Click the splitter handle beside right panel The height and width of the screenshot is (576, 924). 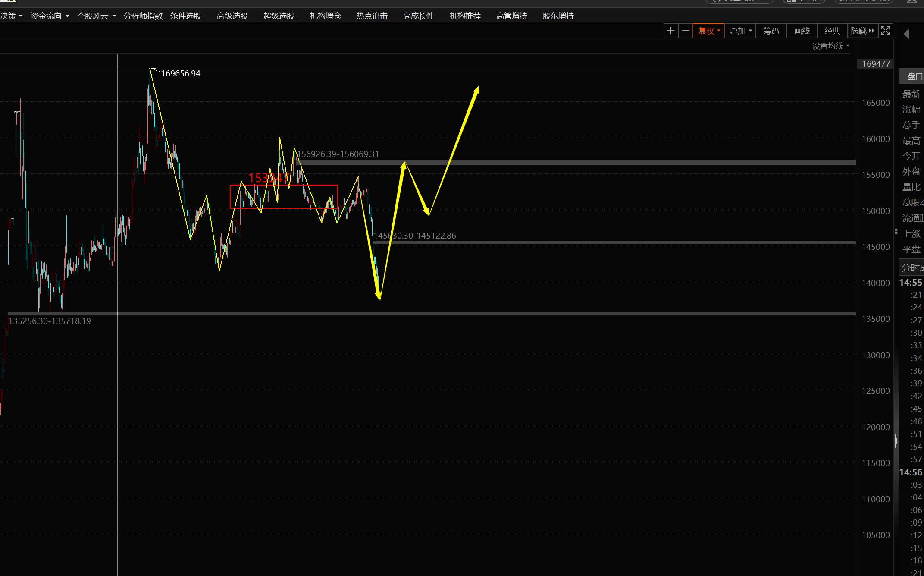coord(896,232)
